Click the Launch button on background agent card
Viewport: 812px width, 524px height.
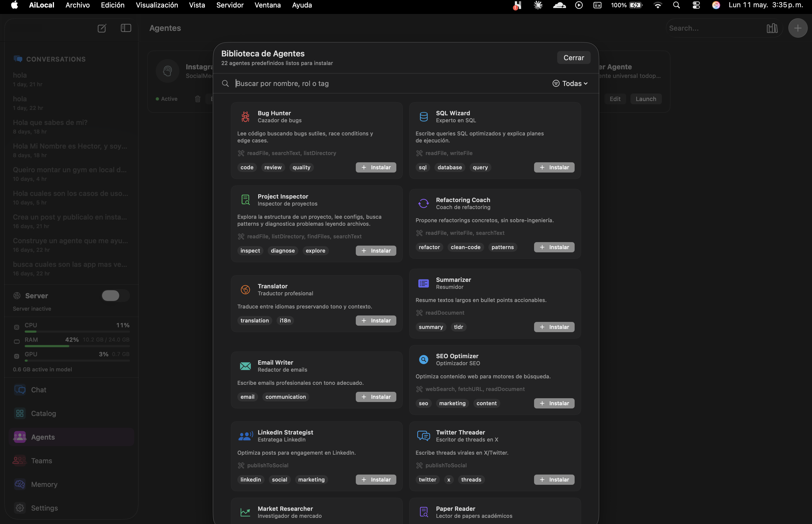coord(646,99)
